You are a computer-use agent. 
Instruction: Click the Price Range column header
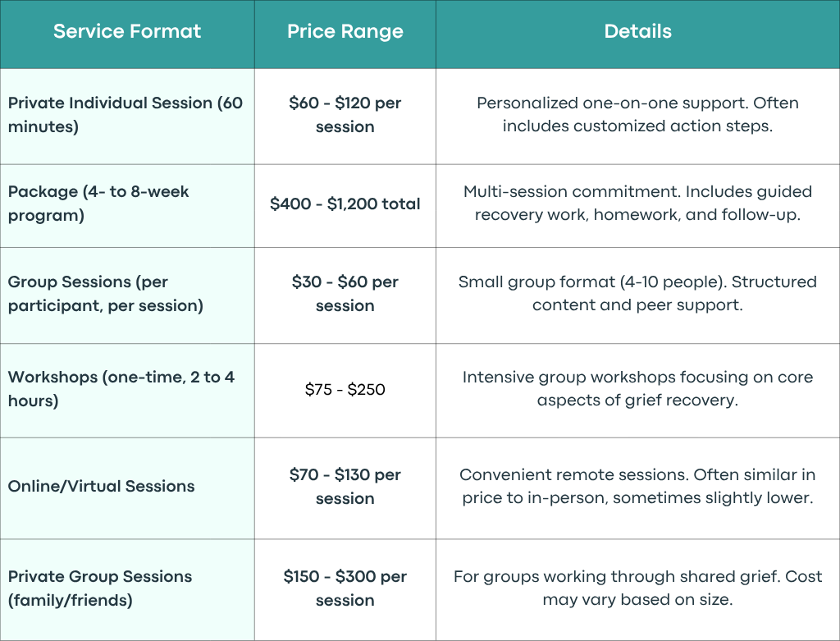click(345, 32)
